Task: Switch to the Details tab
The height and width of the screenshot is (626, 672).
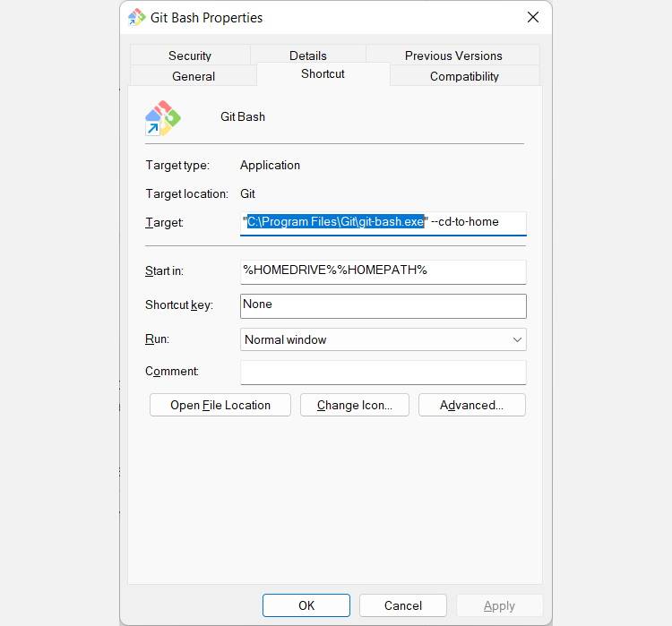Action: click(x=307, y=56)
